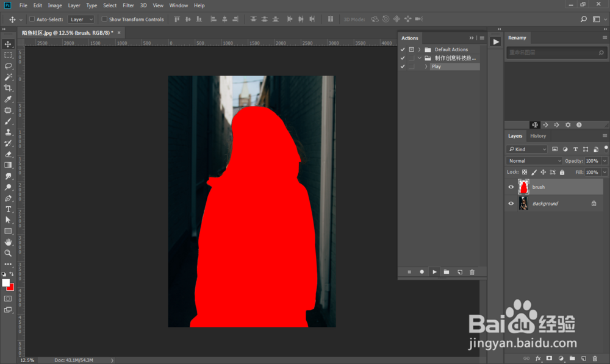This screenshot has width=610, height=364.
Task: Toggle Quick Mask mode icon
Action: click(x=8, y=299)
